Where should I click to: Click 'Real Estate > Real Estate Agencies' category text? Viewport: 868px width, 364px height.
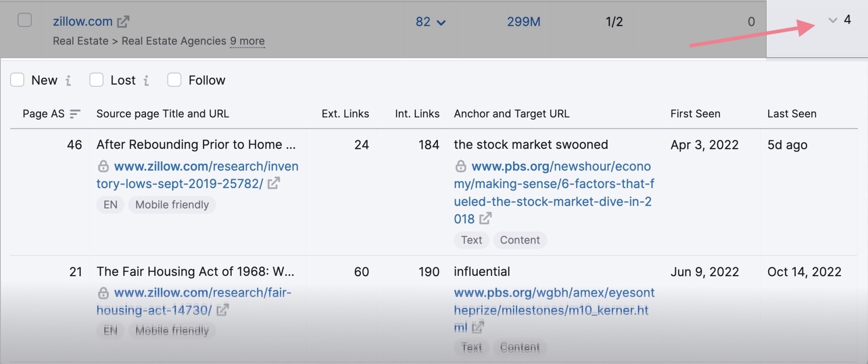[139, 41]
